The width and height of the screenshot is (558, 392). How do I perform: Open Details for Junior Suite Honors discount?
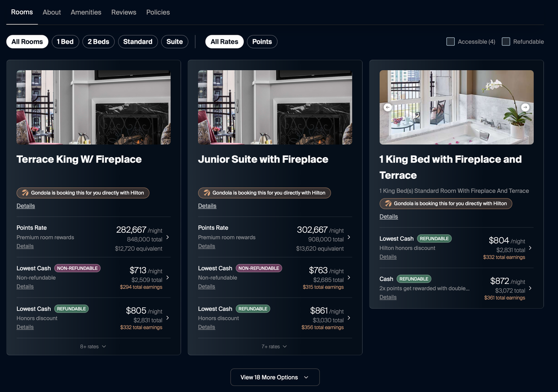206,327
